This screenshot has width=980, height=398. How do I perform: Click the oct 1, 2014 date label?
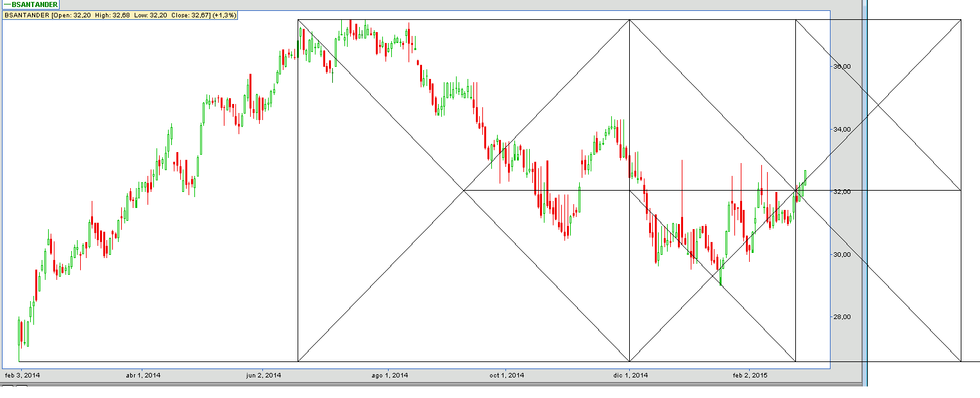pyautogui.click(x=507, y=375)
